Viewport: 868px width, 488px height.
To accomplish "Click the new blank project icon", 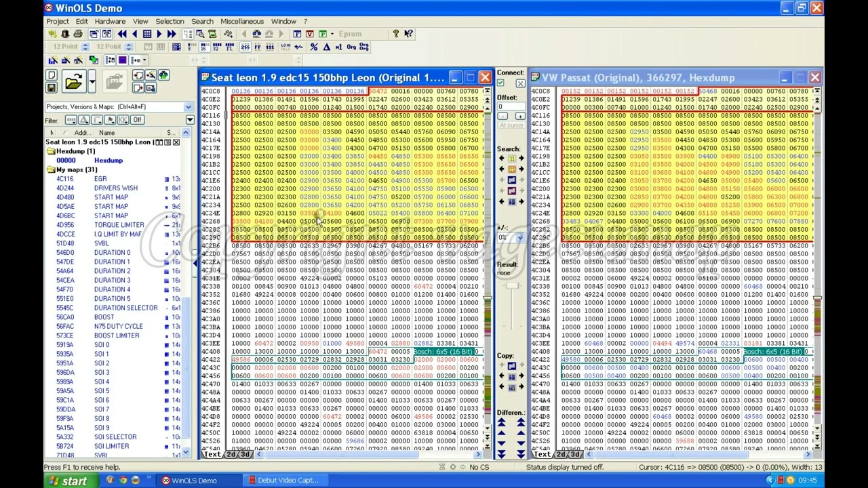I will (x=52, y=76).
